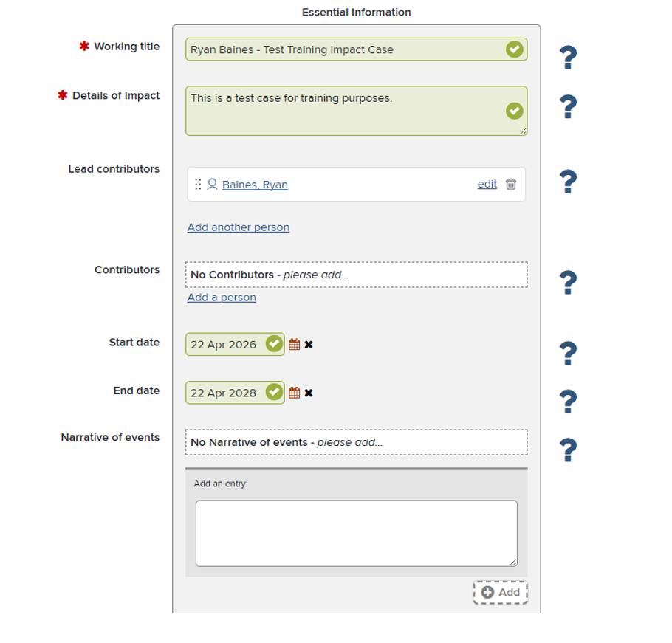Clear the End date value

pos(309,393)
